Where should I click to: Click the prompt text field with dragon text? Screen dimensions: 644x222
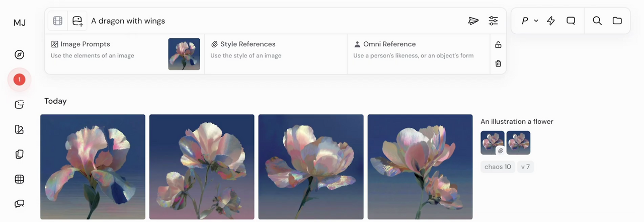click(x=277, y=21)
